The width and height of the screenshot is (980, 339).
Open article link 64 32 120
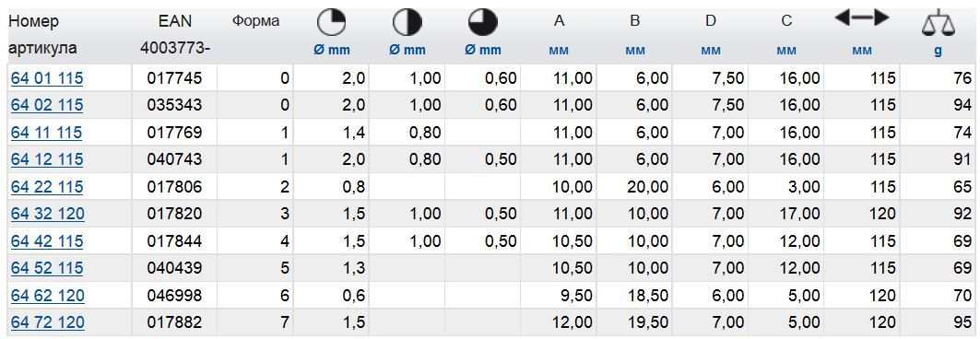pyautogui.click(x=48, y=214)
